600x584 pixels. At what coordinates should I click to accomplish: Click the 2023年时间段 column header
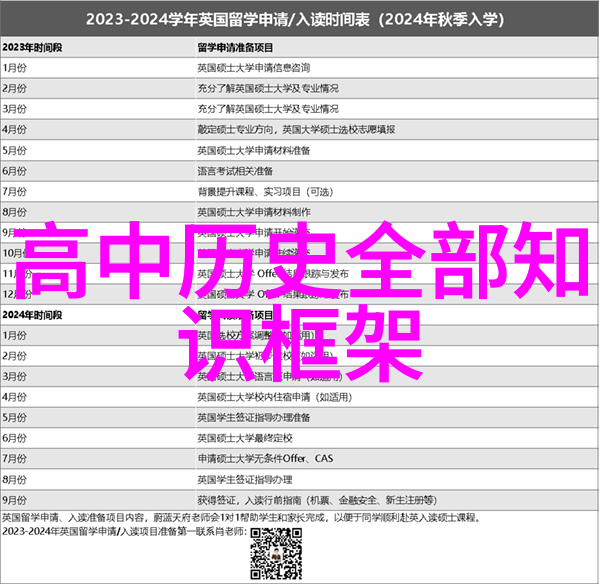coord(30,47)
